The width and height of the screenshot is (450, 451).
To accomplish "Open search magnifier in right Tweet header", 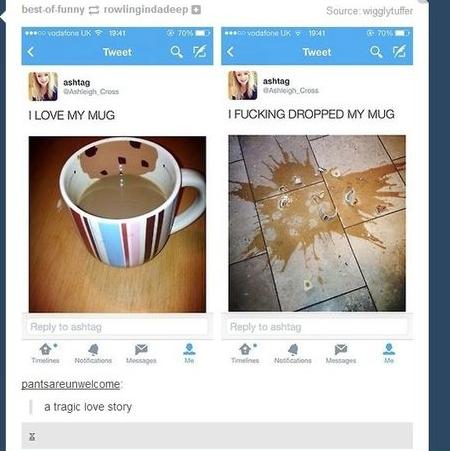I will tap(376, 52).
